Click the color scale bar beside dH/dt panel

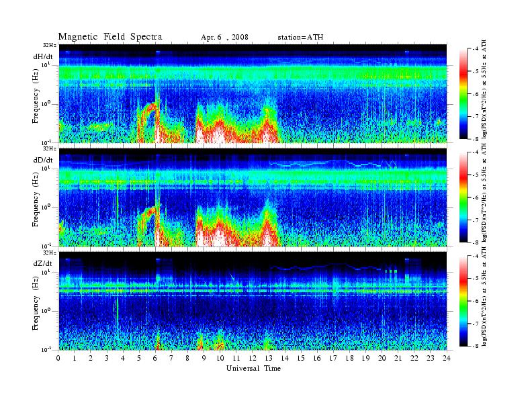point(463,94)
